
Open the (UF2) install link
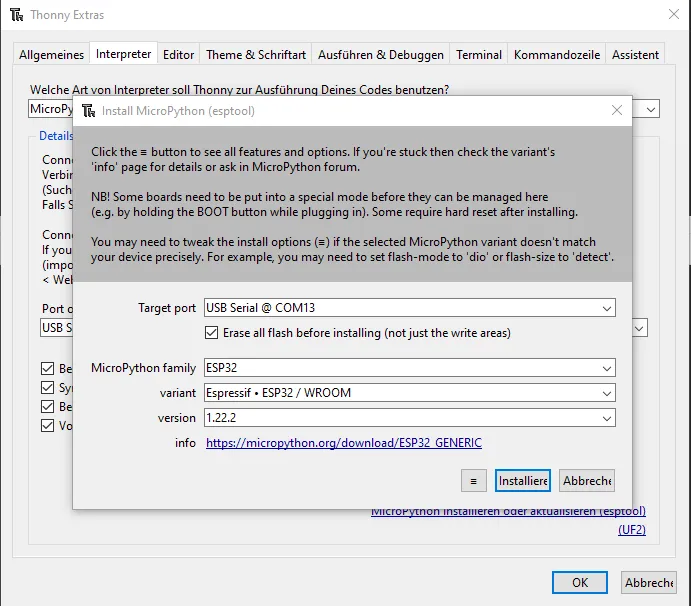632,530
